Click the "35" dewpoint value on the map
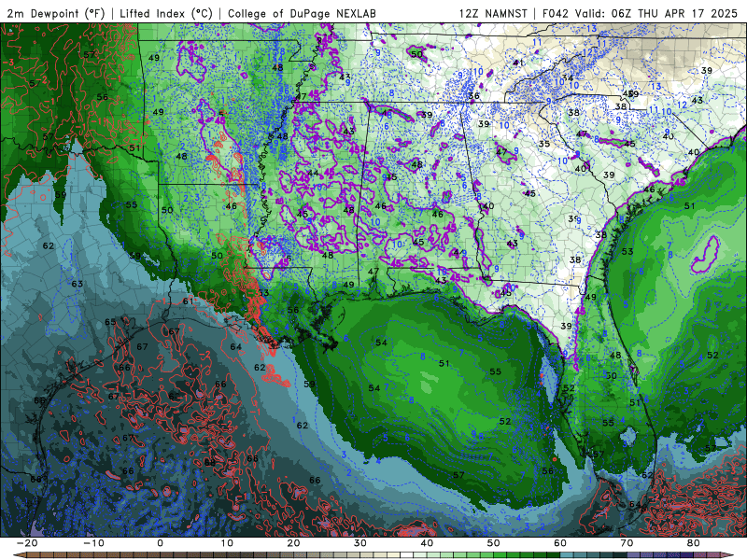The image size is (747, 560). coord(544,144)
